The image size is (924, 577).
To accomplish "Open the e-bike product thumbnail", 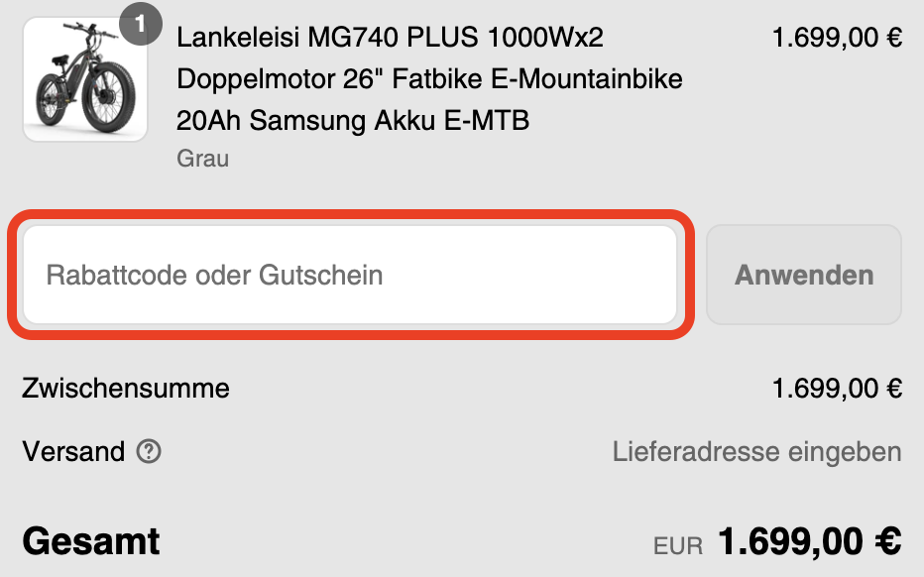I will (85, 79).
